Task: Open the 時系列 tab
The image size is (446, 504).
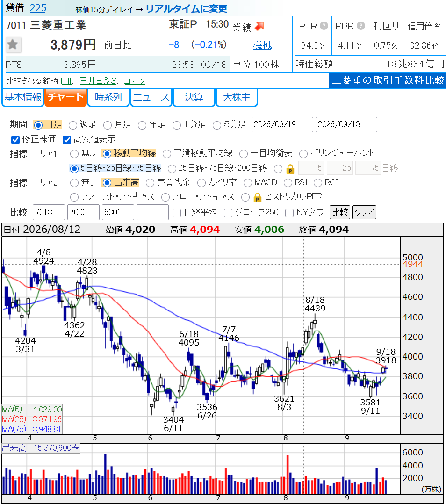Action: pyautogui.click(x=108, y=97)
